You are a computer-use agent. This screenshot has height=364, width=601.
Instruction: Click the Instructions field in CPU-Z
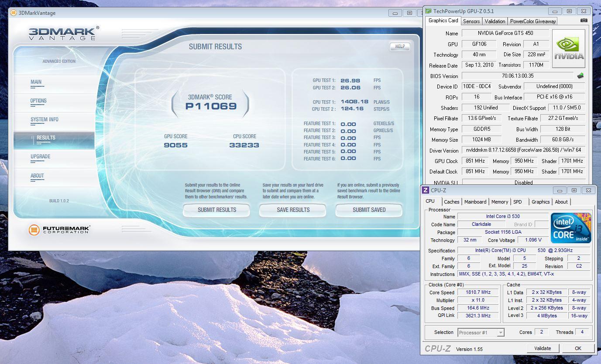pyautogui.click(x=523, y=274)
